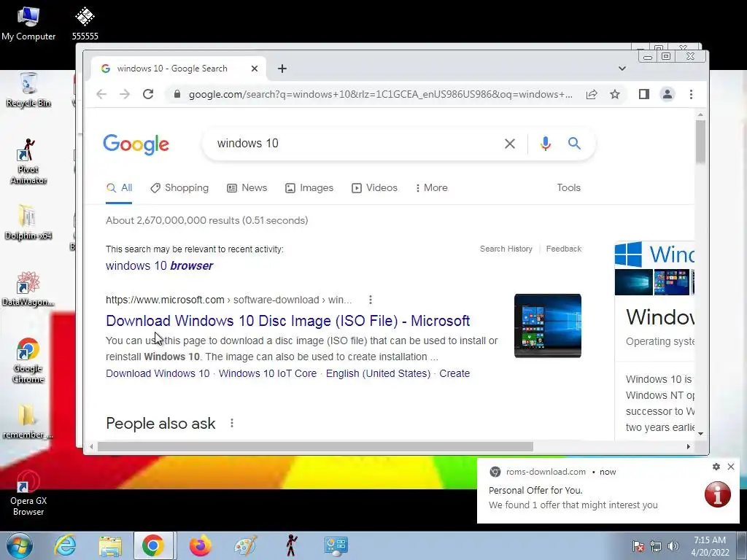Open Windows Explorer from the taskbar
Screen dimensions: 747x560
point(111,545)
